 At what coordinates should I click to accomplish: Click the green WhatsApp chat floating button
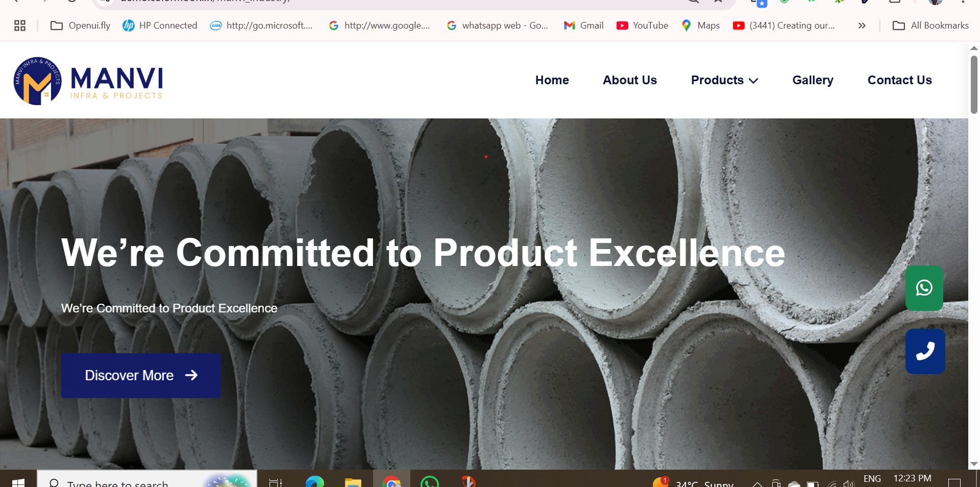pos(924,288)
